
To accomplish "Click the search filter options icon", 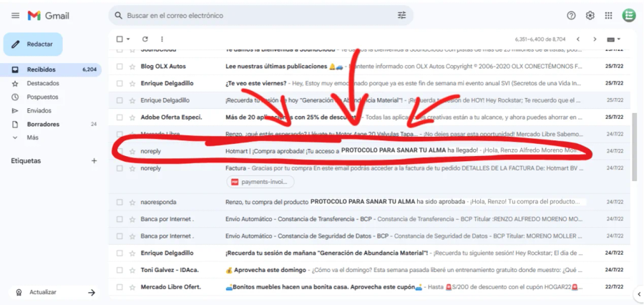I will coord(401,15).
